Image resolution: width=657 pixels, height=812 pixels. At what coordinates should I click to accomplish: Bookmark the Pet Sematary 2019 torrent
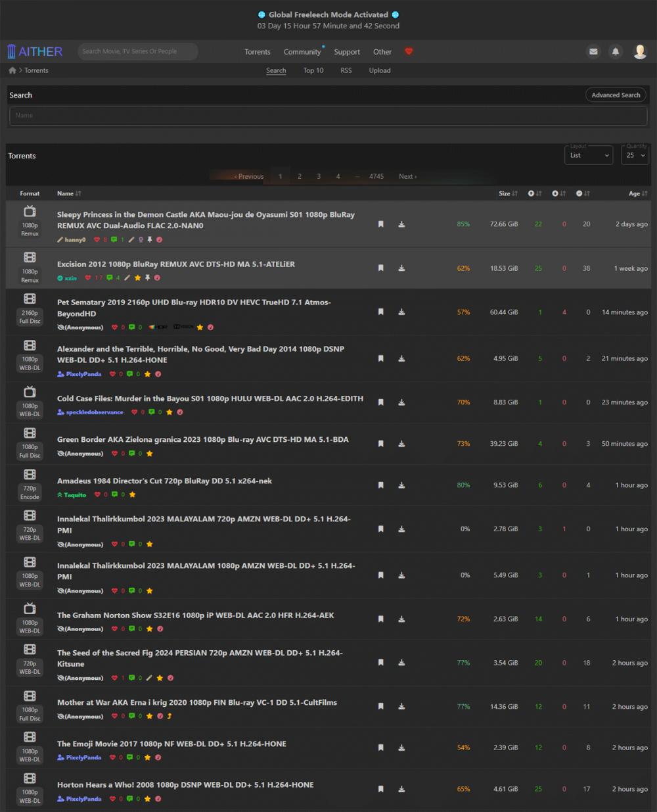coord(380,312)
